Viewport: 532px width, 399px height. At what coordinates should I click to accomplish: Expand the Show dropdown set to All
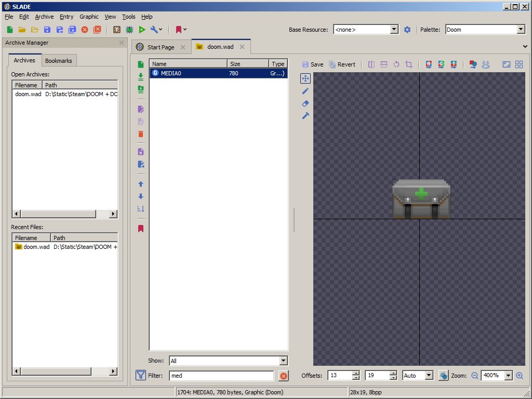point(284,361)
